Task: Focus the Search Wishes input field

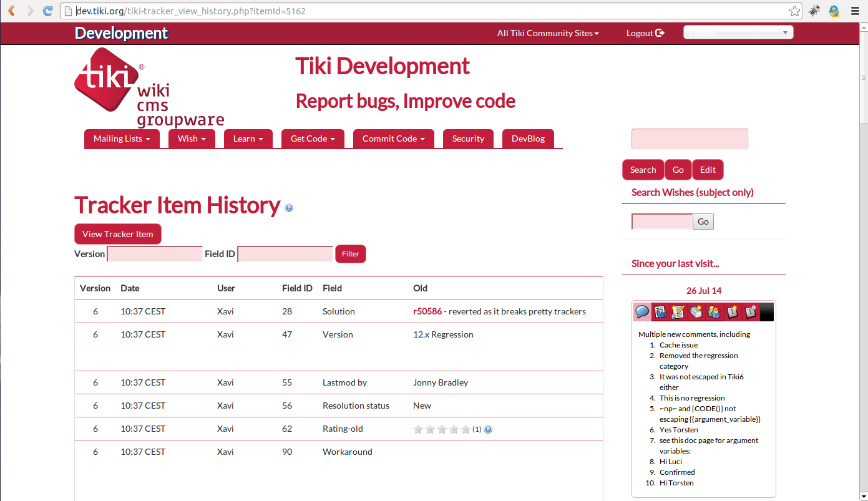Action: [x=662, y=221]
